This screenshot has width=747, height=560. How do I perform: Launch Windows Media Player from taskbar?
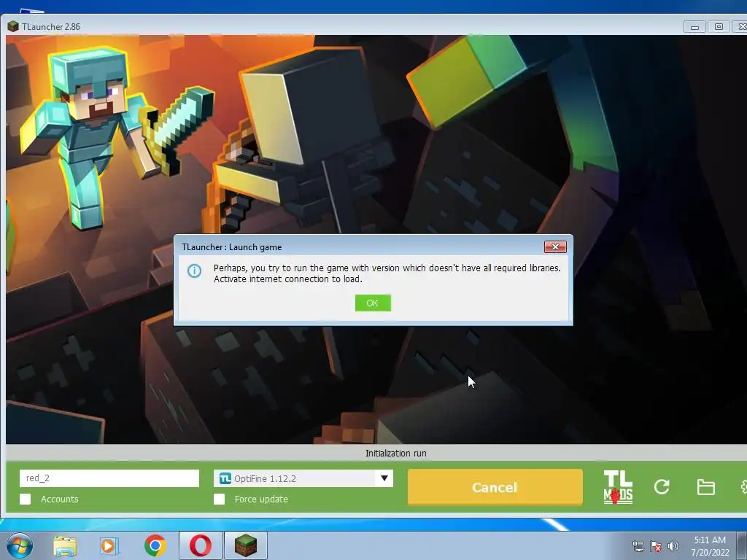tap(109, 545)
